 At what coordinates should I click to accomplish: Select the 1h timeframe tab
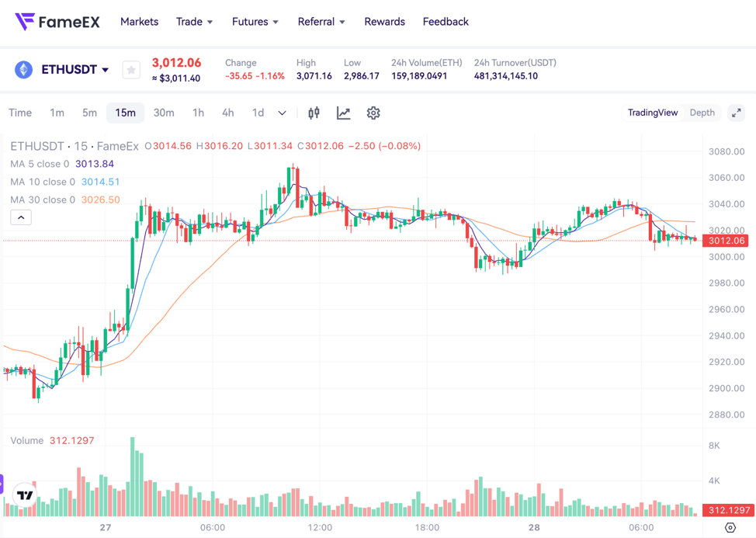pos(198,113)
